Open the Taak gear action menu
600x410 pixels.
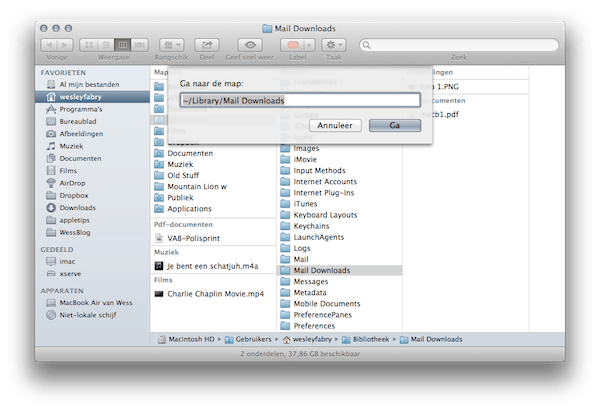click(334, 45)
